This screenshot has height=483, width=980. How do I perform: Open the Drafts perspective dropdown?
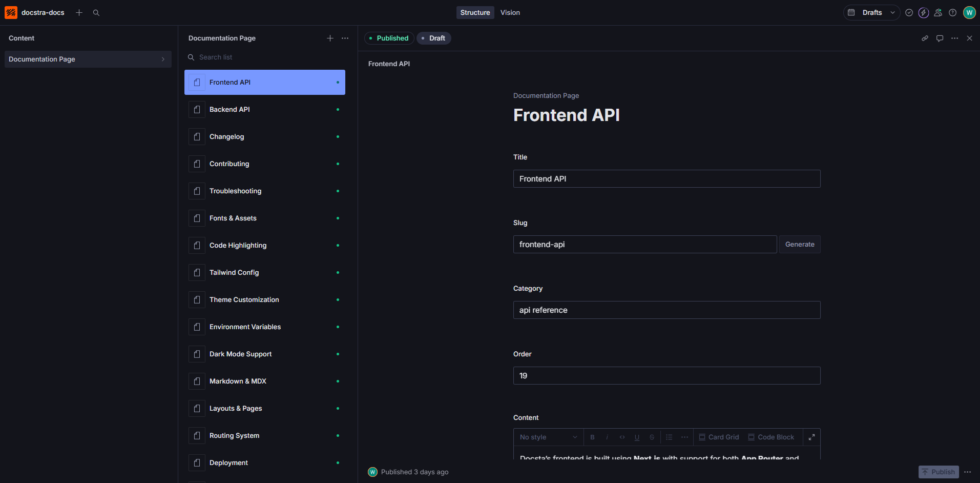[871, 12]
